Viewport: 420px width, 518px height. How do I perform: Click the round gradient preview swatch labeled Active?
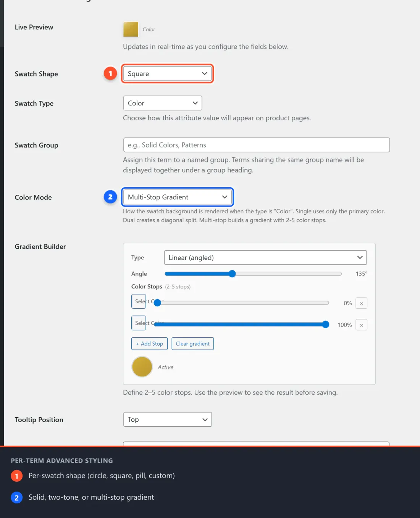(x=142, y=367)
